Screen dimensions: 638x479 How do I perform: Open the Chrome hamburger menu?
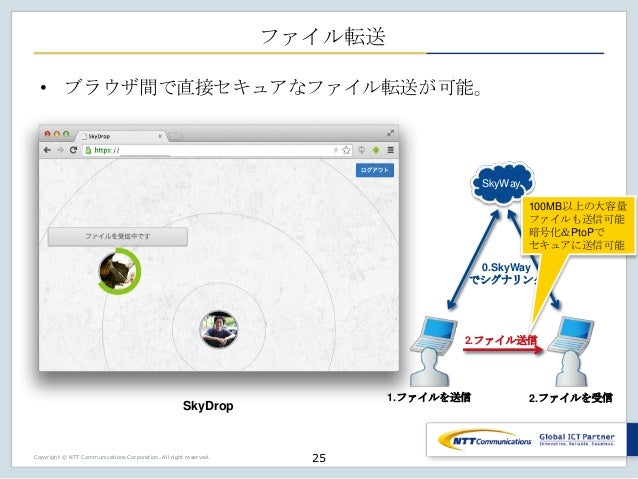pos(391,150)
